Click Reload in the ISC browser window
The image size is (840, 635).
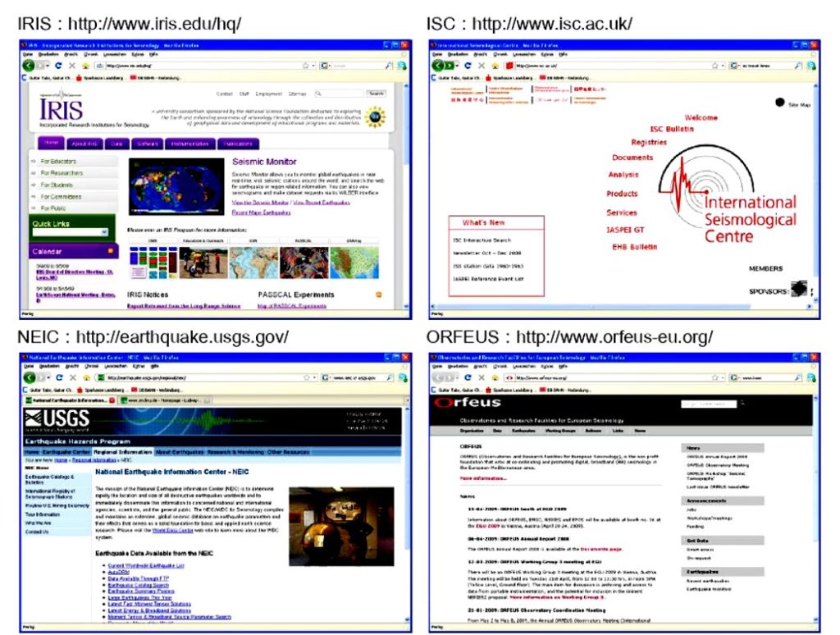pos(468,66)
